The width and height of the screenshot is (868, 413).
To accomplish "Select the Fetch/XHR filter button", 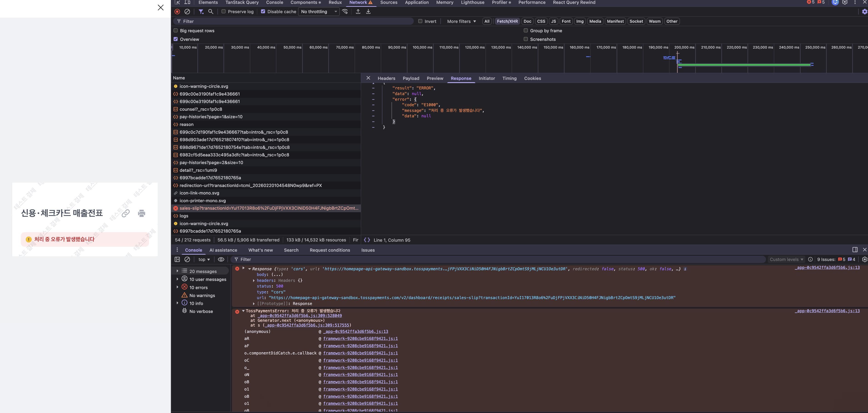I will click(x=507, y=21).
